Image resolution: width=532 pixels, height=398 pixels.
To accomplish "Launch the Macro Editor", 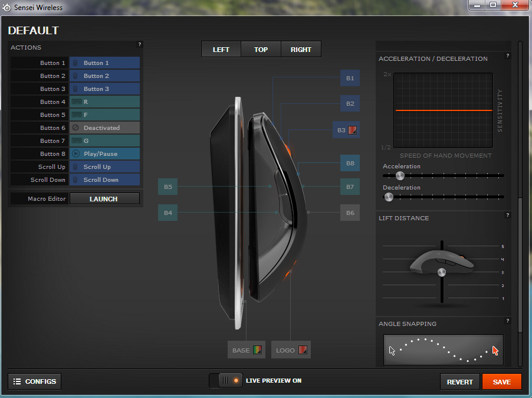I will click(x=104, y=199).
